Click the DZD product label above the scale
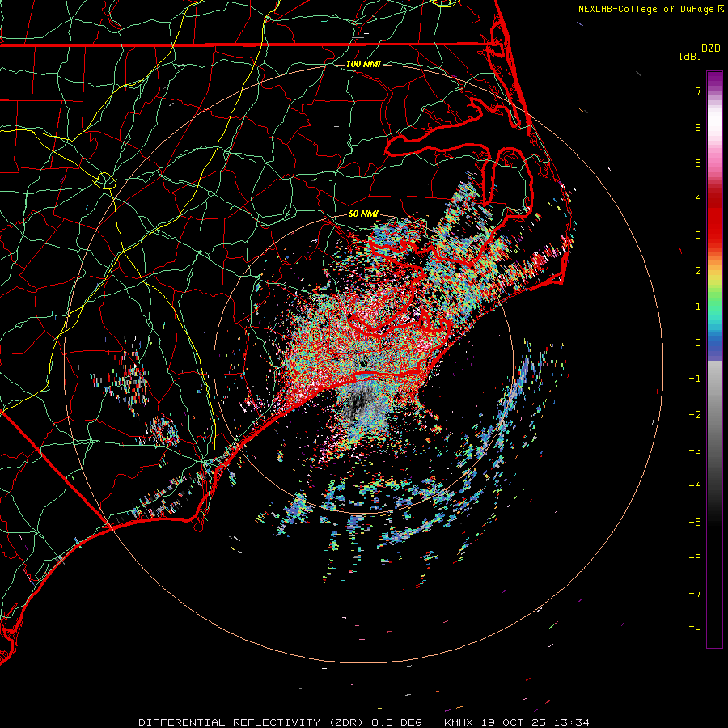The height and width of the screenshot is (728, 728). [711, 49]
